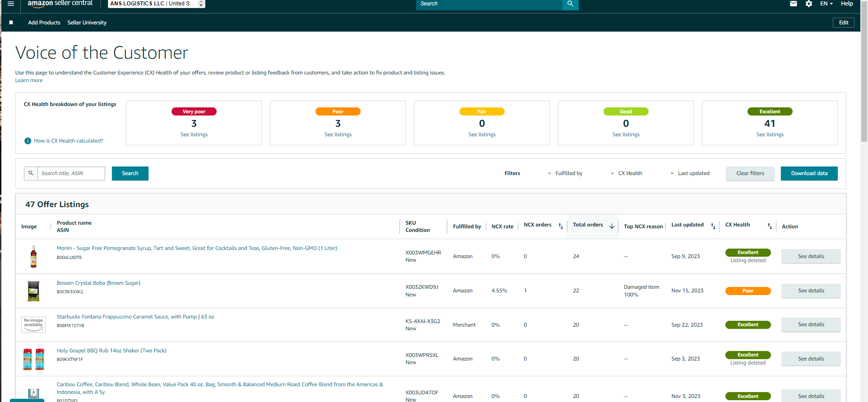Open the Help menu
The image size is (868, 402).
click(x=847, y=4)
